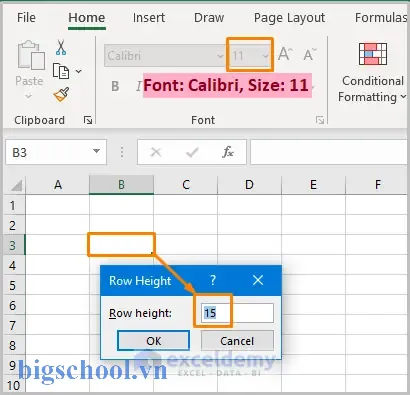
Task: Click the Cut scissors icon
Action: 61,47
